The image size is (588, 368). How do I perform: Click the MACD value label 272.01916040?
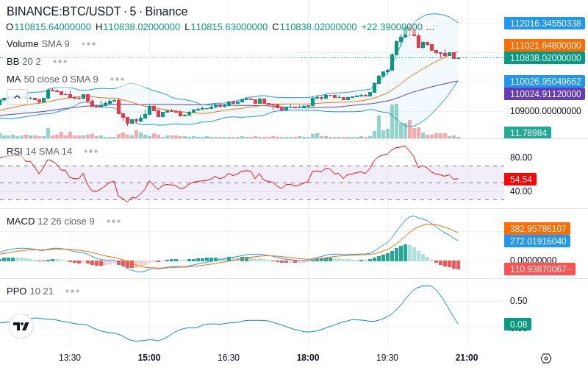pyautogui.click(x=537, y=241)
